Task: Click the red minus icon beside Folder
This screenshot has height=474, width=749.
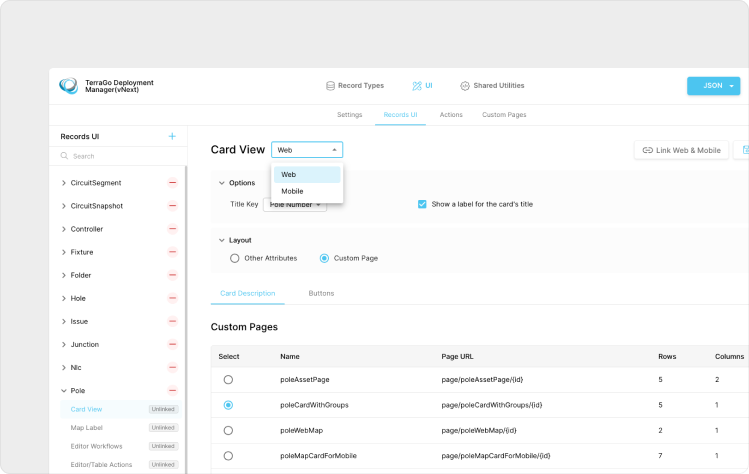Action: click(x=172, y=275)
